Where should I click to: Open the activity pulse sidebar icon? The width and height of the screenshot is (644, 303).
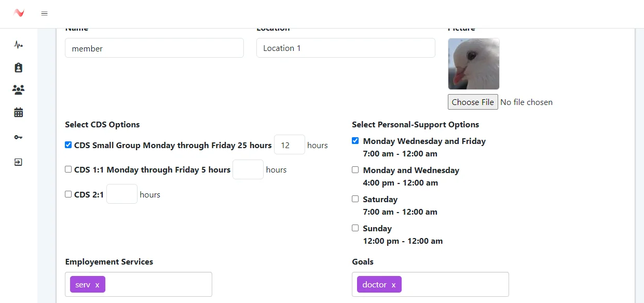point(19,45)
